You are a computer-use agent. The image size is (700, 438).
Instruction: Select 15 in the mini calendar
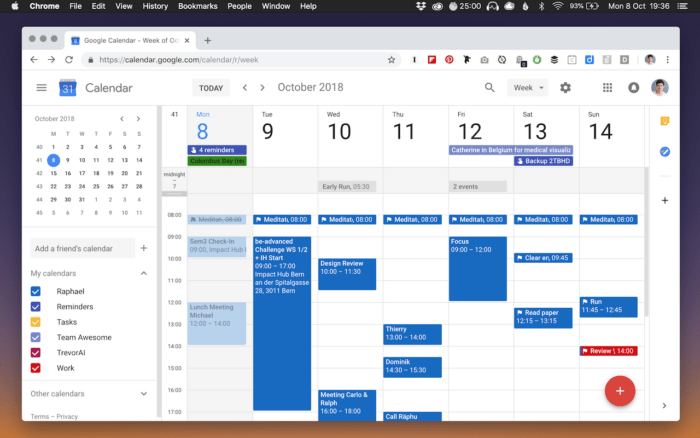point(53,173)
